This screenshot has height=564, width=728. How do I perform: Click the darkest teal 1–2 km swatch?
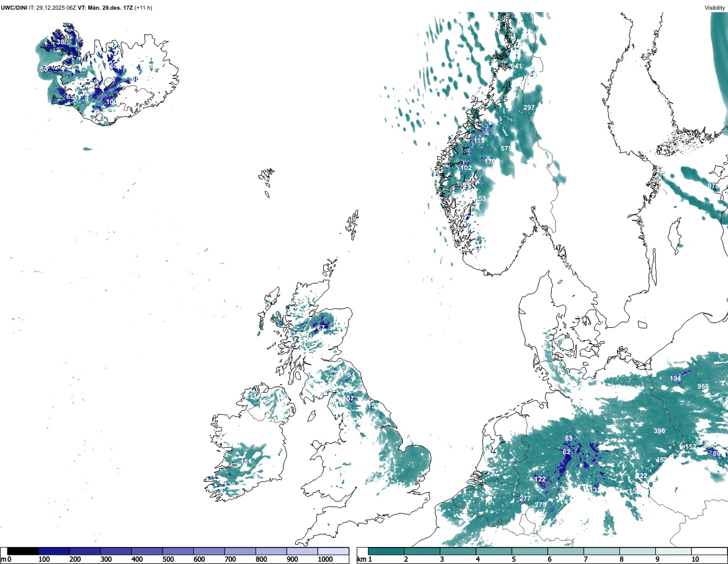pyautogui.click(x=386, y=551)
